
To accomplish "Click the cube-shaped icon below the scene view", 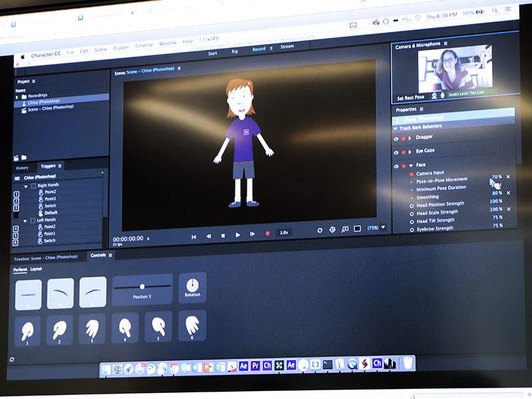I will 332,229.
